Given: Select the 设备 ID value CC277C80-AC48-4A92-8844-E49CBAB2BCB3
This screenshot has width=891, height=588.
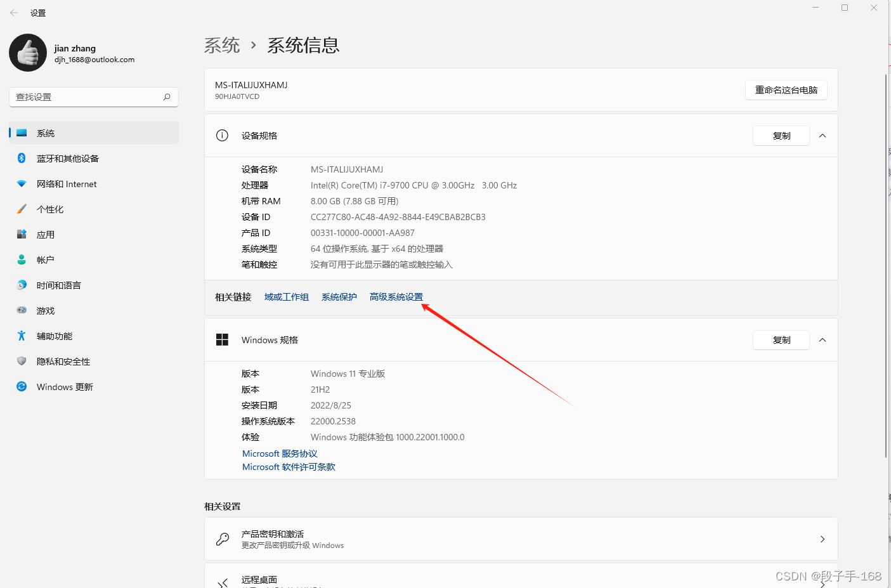Looking at the screenshot, I should click(x=398, y=217).
